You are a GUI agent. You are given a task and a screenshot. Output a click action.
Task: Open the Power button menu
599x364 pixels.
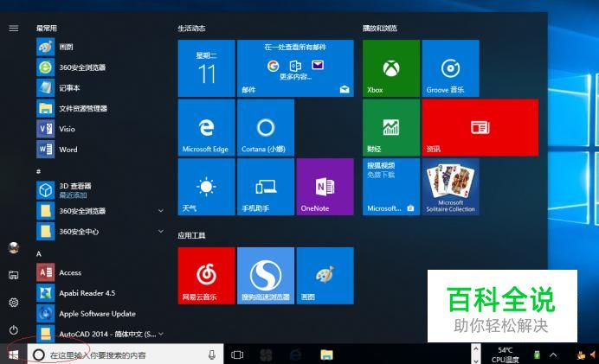click(x=13, y=329)
